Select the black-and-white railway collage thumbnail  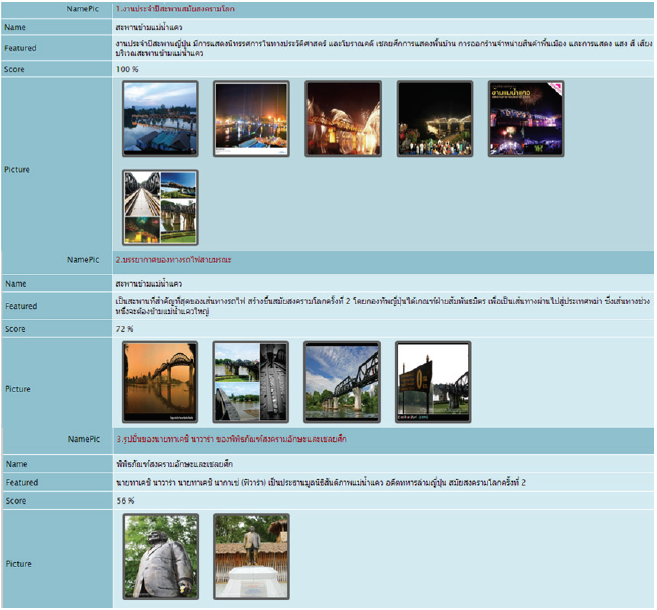(251, 381)
